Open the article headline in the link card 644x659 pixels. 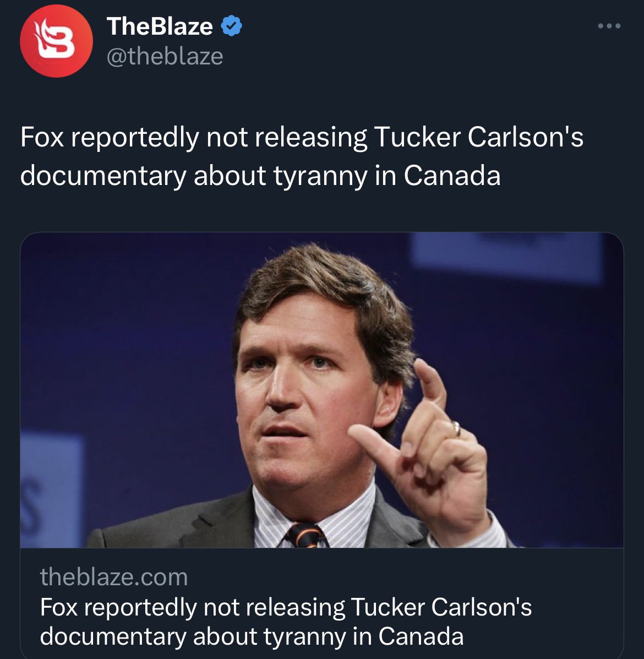(x=286, y=621)
